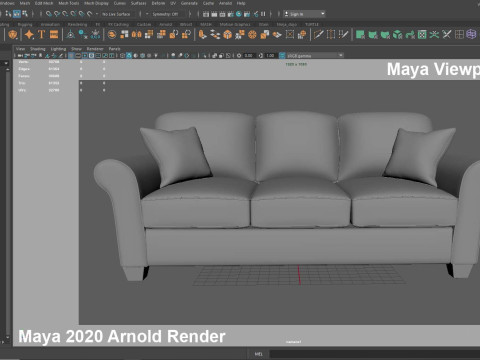Viewport: 480px width, 360px height.
Task: Click the Render current frame clapper icon
Action: click(x=214, y=14)
